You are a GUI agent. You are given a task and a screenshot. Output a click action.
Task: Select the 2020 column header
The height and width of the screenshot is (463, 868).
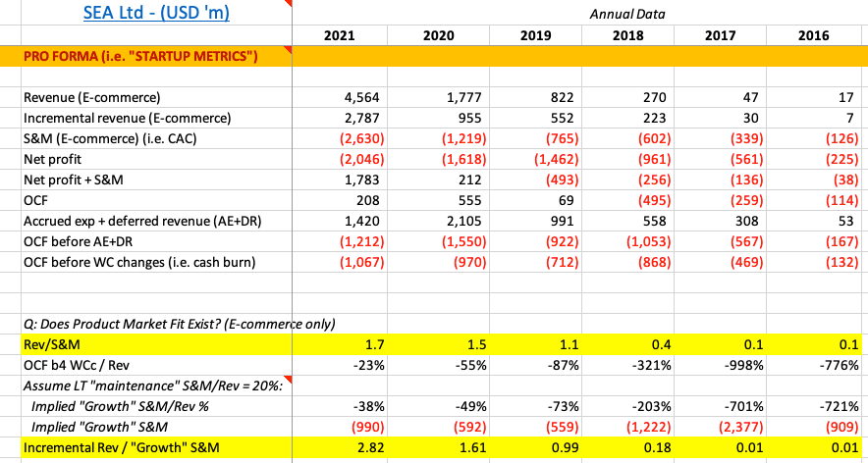pyautogui.click(x=439, y=36)
